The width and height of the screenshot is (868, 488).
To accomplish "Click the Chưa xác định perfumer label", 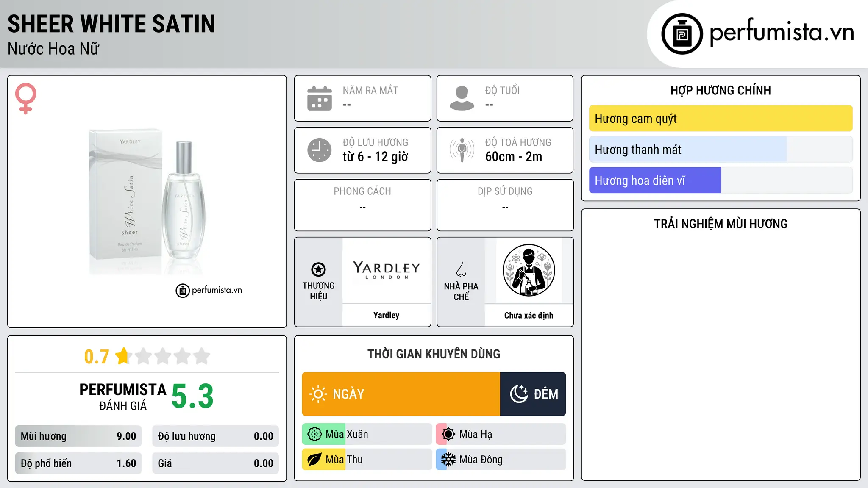I will pos(529,315).
